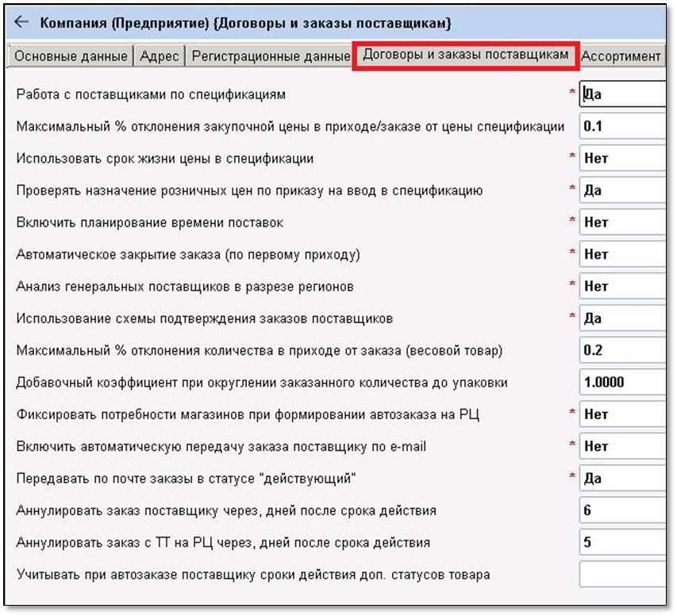677x616 pixels.
Task: Open 'Работа с поставщиками по спецификациям' value field
Action: point(622,94)
